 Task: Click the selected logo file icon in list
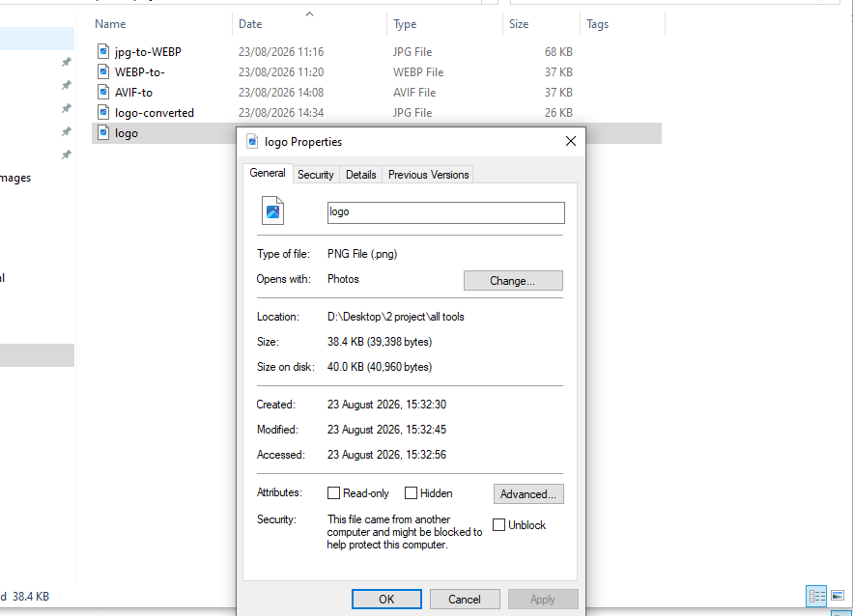coord(103,132)
